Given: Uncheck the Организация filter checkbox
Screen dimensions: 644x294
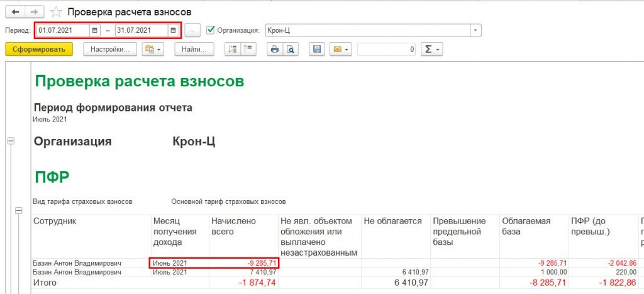Looking at the screenshot, I should coord(211,30).
